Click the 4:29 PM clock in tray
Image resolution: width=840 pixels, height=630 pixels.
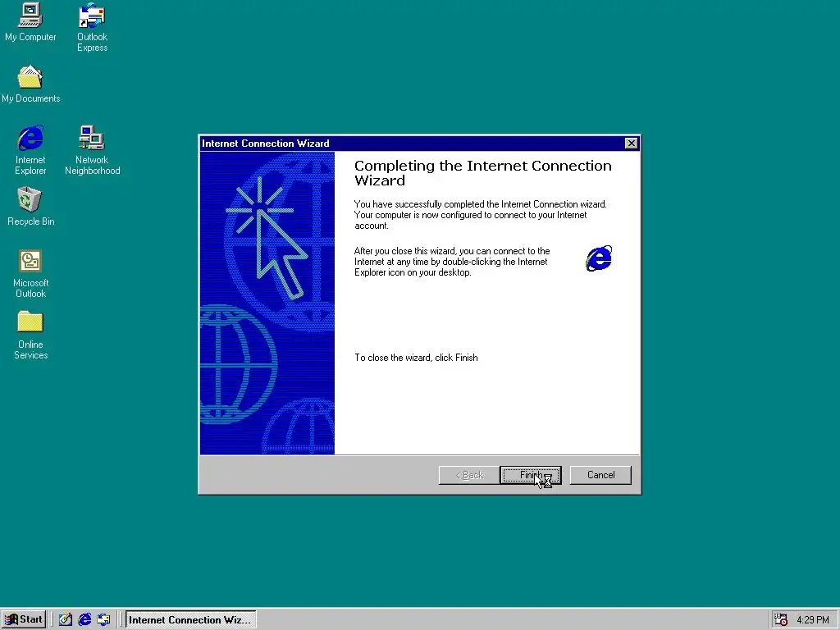coord(813,620)
